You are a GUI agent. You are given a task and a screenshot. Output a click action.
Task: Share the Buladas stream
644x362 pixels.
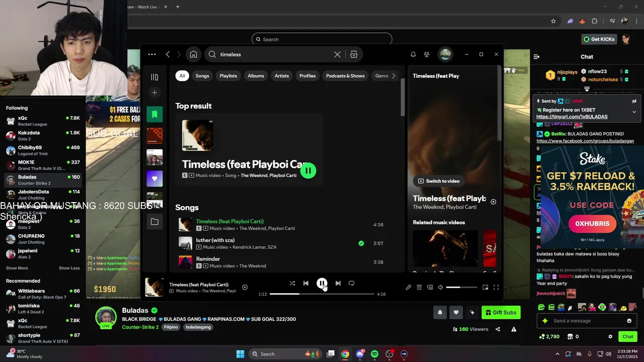(x=498, y=329)
